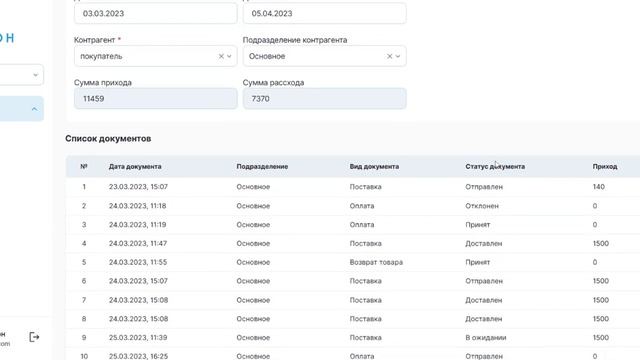Click покупатель value in Контрагент field
640x360 pixels.
click(101, 56)
